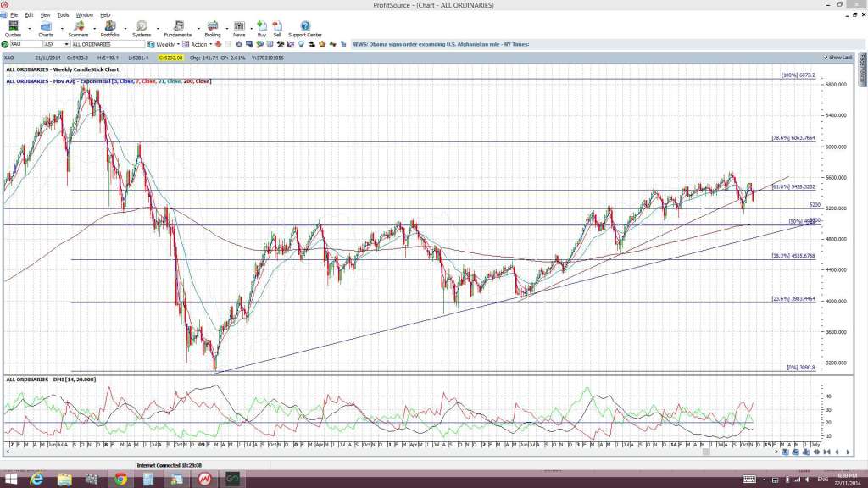Click the second blue chart icon at bottom right
This screenshot has height=488, width=868.
795,452
